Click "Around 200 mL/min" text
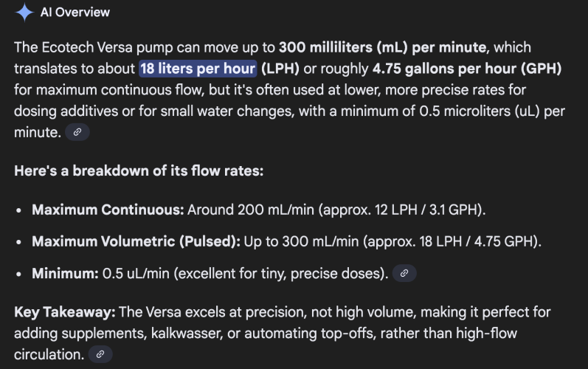Image resolution: width=588 pixels, height=369 pixels. point(238,210)
